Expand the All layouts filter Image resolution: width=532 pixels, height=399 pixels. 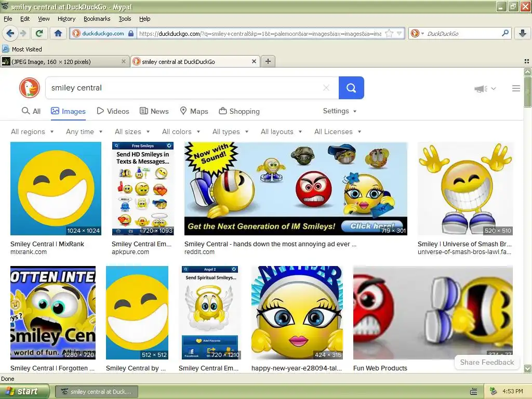281,131
